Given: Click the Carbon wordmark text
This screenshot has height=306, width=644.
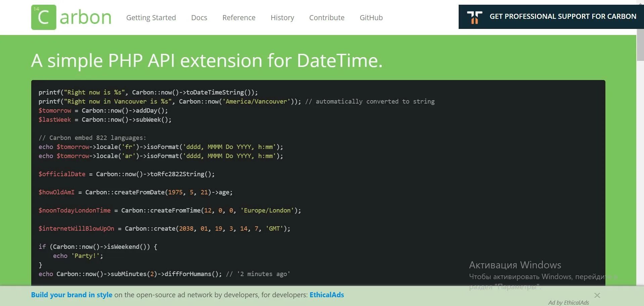Looking at the screenshot, I should coord(85,17).
